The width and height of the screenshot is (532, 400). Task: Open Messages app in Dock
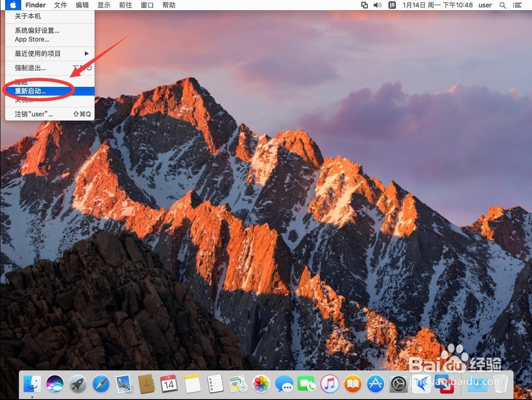(284, 384)
